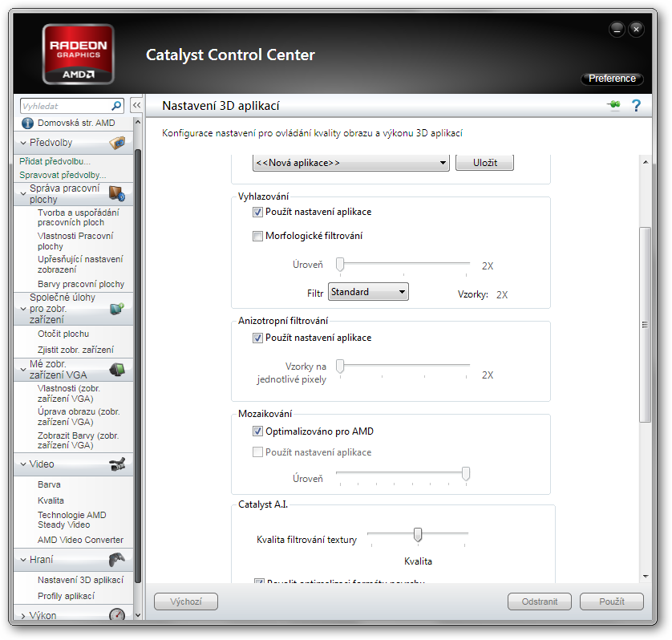
Task: Toggle Použít nastavení aplikace under Anizotropní filtrování
Action: coord(257,338)
